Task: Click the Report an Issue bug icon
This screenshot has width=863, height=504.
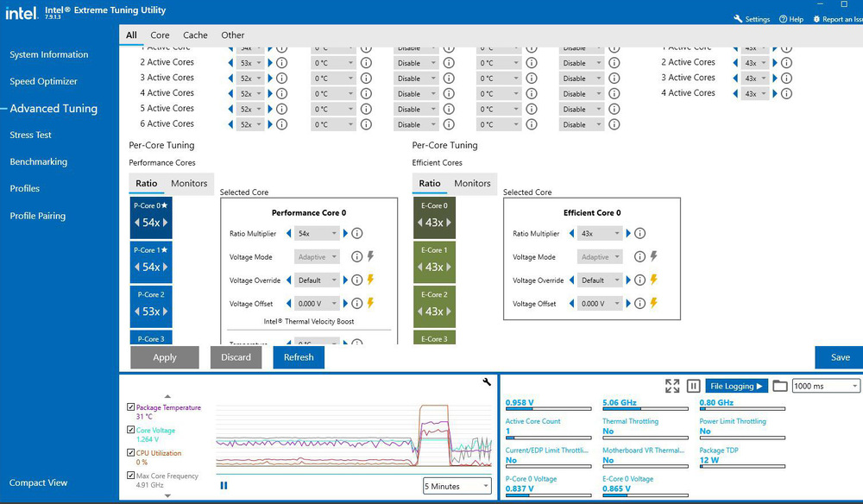Action: point(816,19)
